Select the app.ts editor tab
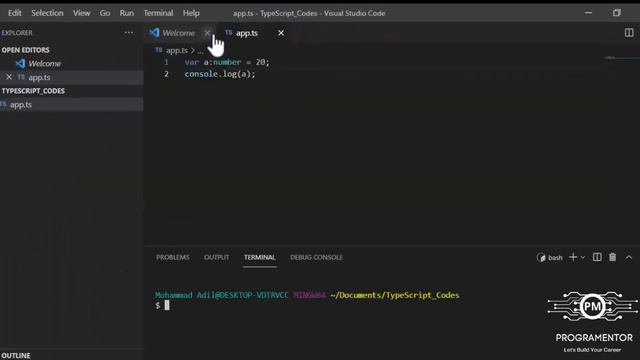The width and height of the screenshot is (640, 360). click(247, 33)
